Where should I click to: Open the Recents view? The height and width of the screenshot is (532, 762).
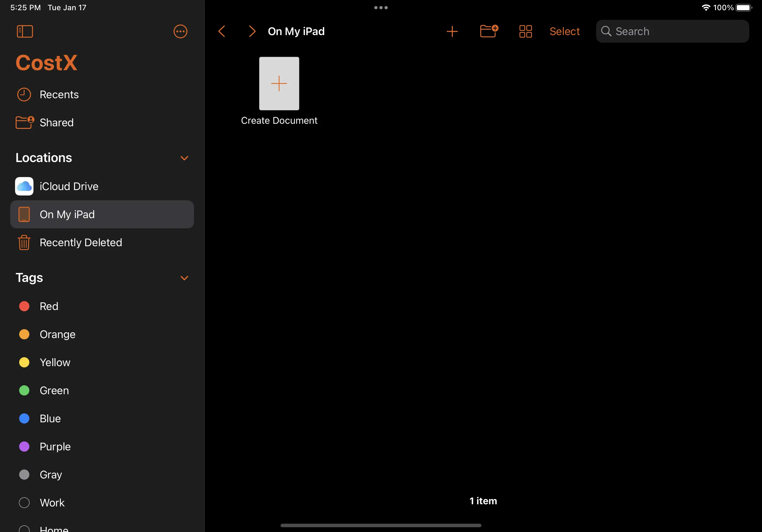(x=59, y=94)
